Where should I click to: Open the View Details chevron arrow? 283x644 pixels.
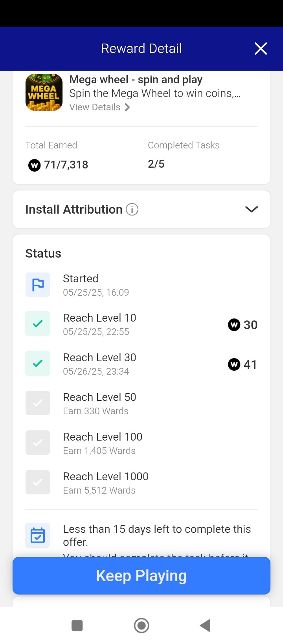(127, 107)
